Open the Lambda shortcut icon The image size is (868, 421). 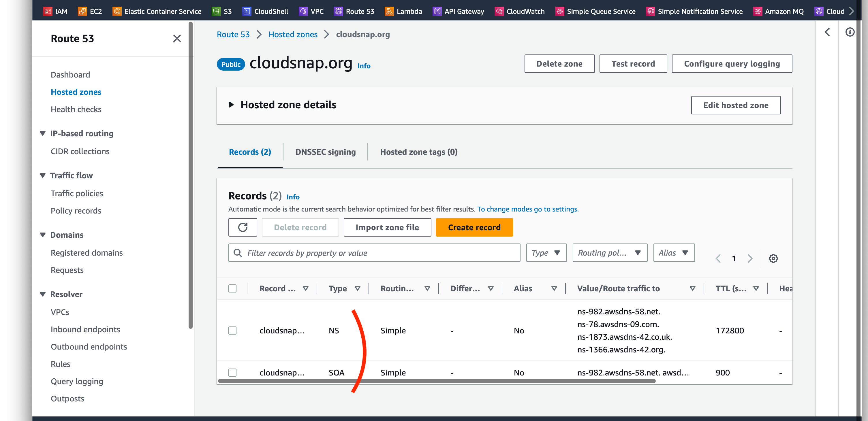(389, 11)
